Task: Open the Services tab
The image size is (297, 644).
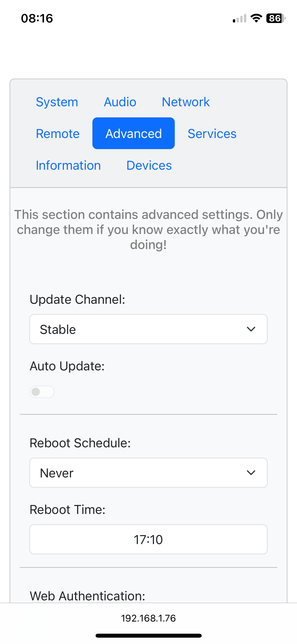Action: coord(212,134)
